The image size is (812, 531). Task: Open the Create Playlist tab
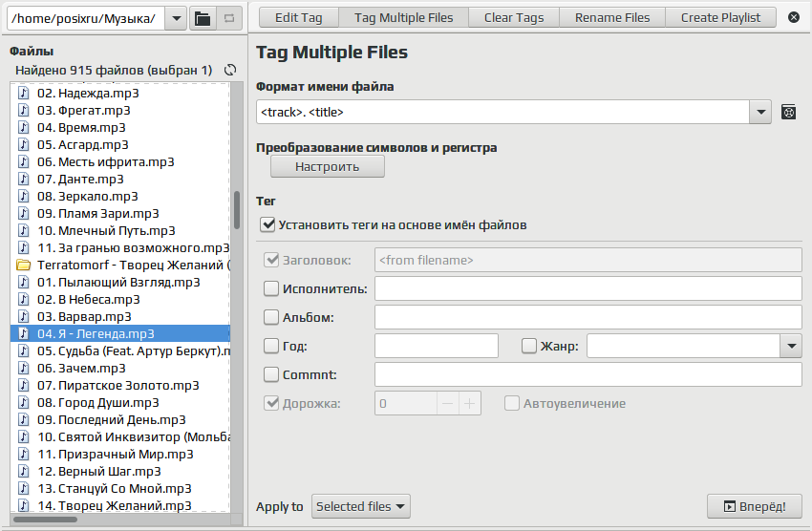pyautogui.click(x=720, y=17)
